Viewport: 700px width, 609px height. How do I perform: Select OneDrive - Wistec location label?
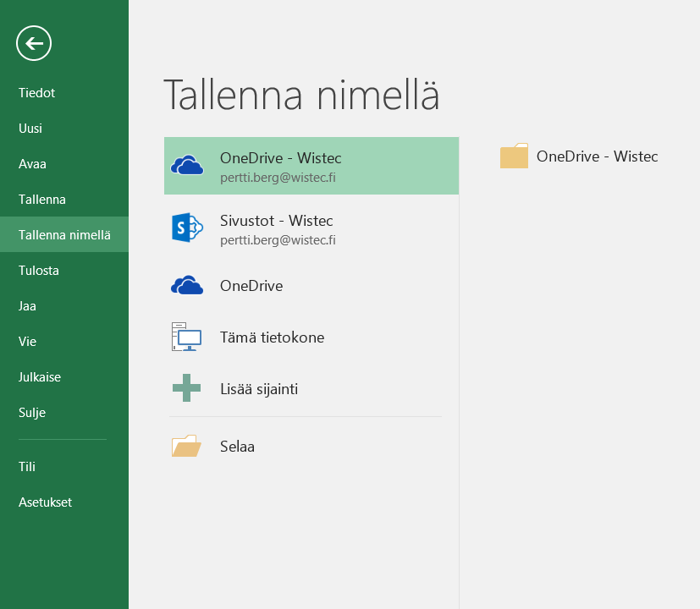tap(281, 158)
